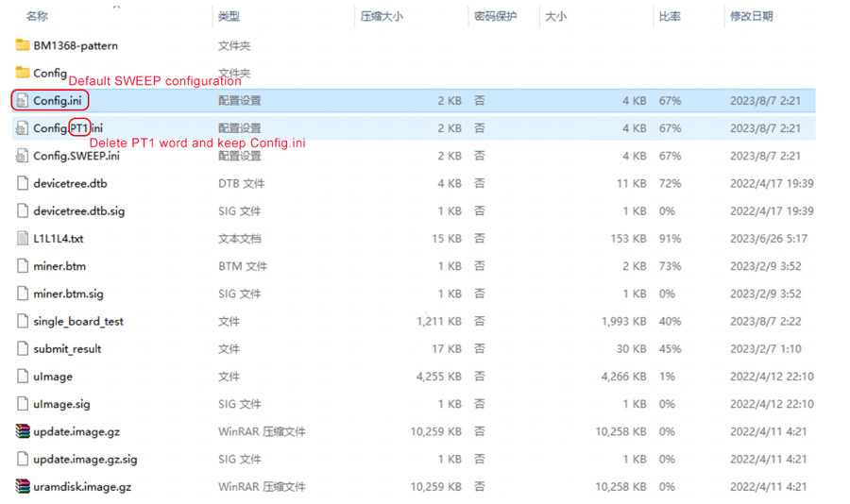Click the single_board_test file icon

pyautogui.click(x=23, y=321)
